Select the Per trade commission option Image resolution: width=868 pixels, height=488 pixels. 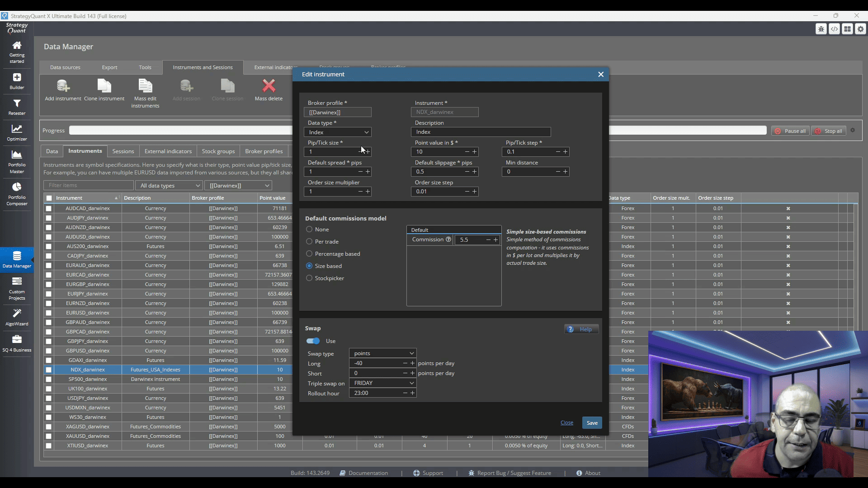tap(309, 242)
